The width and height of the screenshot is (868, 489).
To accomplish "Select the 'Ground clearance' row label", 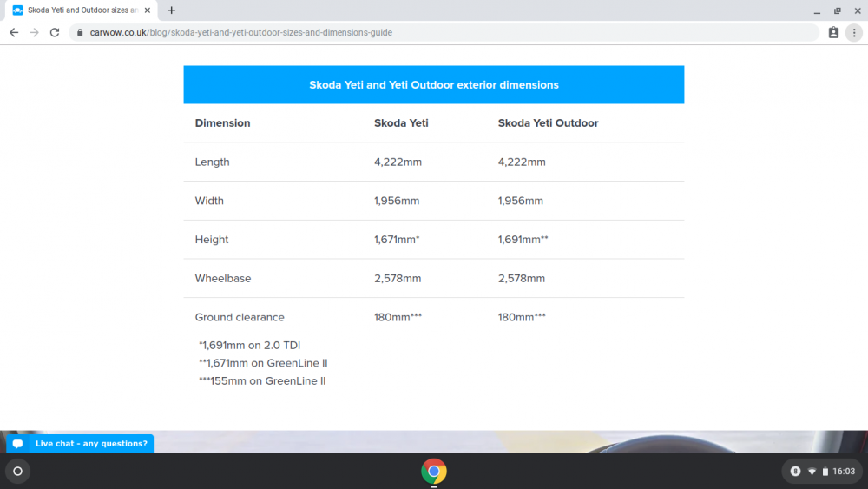I will (x=240, y=317).
